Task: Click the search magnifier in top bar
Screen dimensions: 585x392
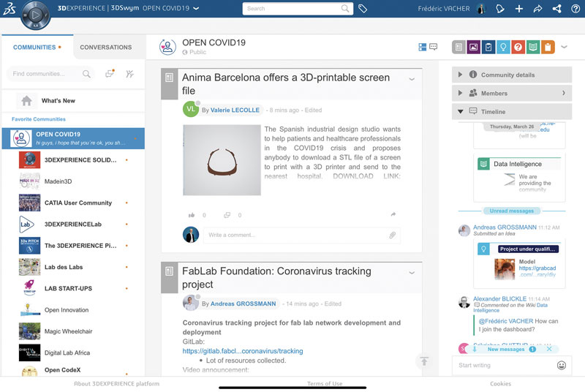Action: (x=345, y=9)
